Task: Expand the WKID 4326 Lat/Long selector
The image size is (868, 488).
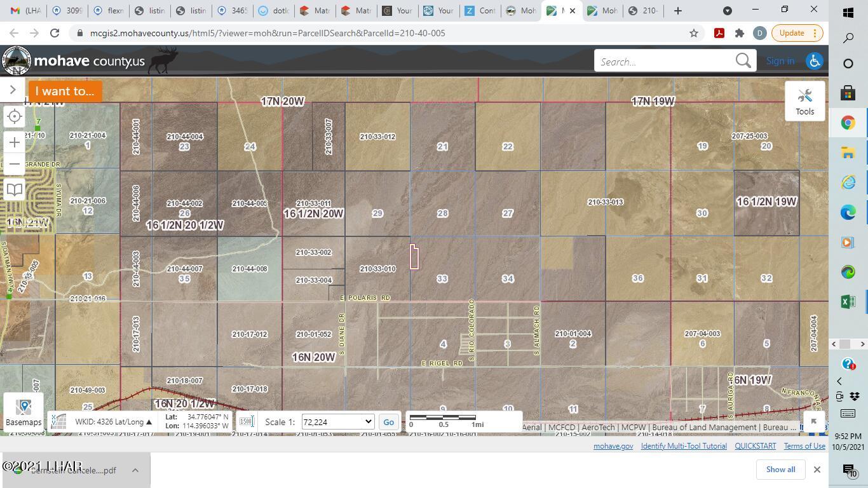Action: [113, 422]
